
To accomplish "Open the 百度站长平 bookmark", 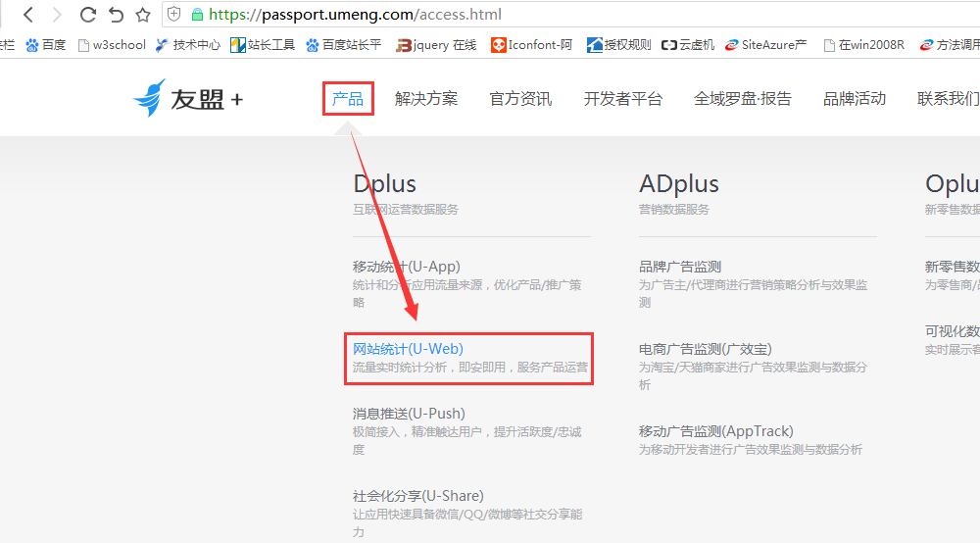I will click(x=343, y=45).
